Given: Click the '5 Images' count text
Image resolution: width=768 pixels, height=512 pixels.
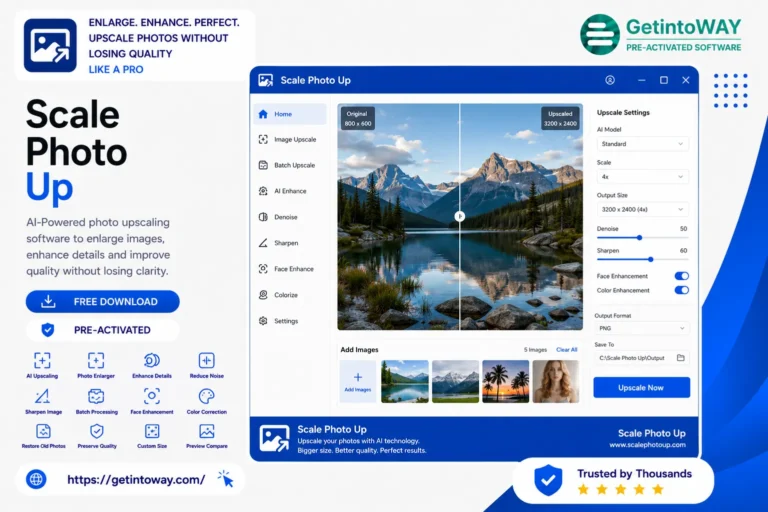Looking at the screenshot, I should [535, 350].
